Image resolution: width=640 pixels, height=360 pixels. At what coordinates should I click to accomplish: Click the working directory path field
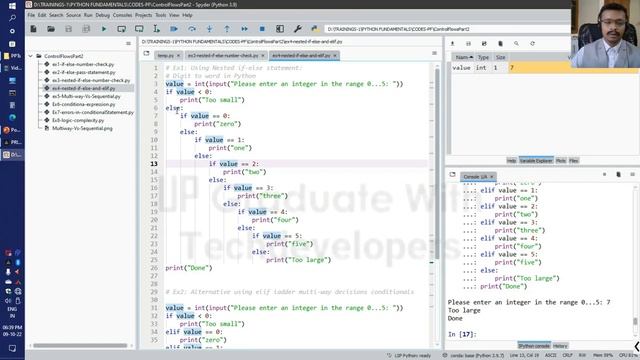447,29
